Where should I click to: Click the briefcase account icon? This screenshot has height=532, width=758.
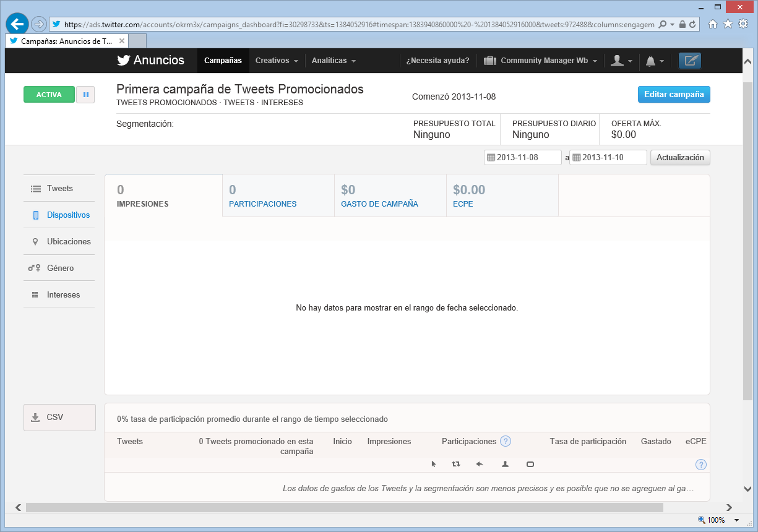pos(490,61)
